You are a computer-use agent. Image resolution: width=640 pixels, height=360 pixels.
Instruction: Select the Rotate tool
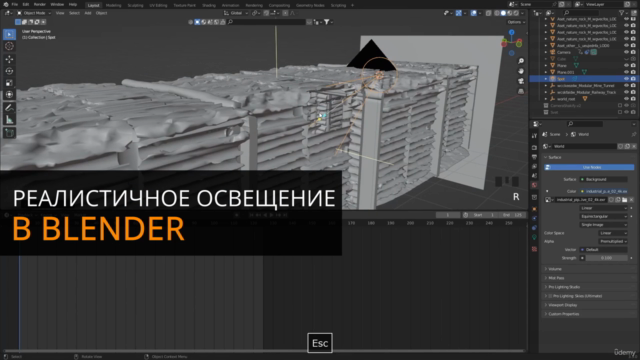coord(9,71)
